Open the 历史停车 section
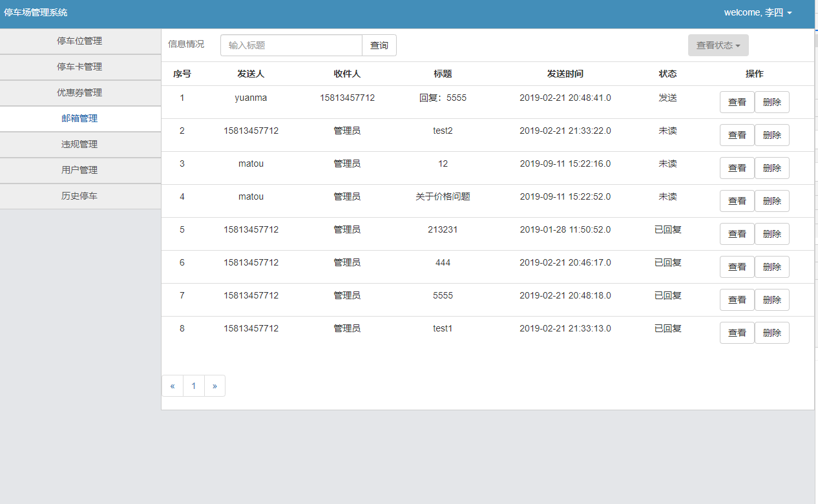Screen dimensions: 818x504 [80, 196]
